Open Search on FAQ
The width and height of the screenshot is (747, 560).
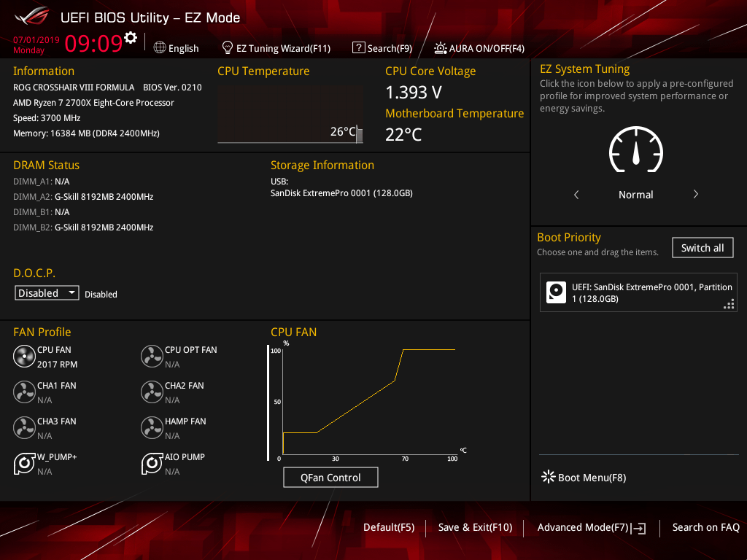(706, 527)
